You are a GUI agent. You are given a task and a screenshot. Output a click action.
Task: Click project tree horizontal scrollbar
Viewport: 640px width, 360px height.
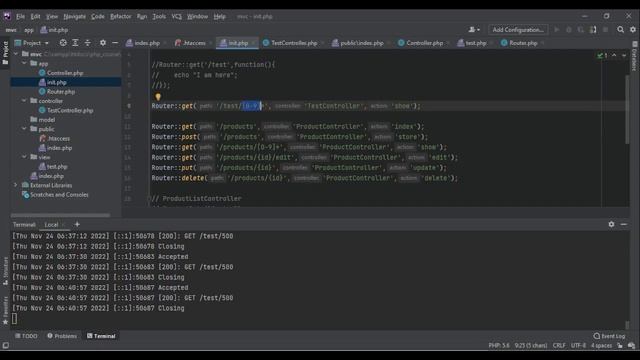[x=60, y=215]
